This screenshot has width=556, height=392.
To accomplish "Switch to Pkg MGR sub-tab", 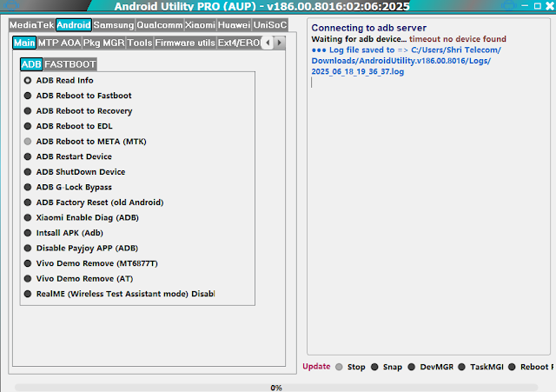I will [x=104, y=43].
